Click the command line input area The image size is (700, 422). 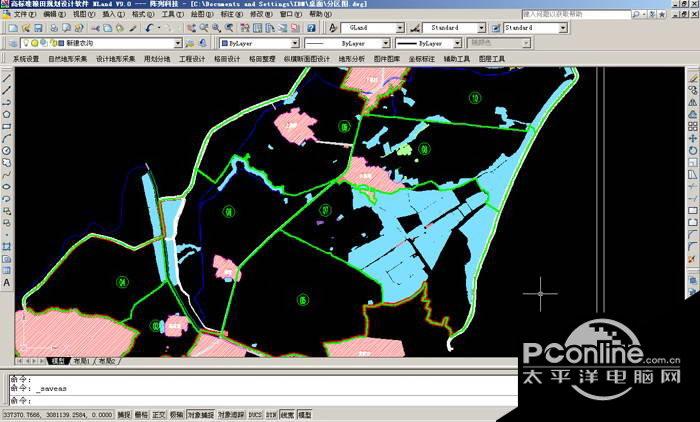tap(263, 401)
